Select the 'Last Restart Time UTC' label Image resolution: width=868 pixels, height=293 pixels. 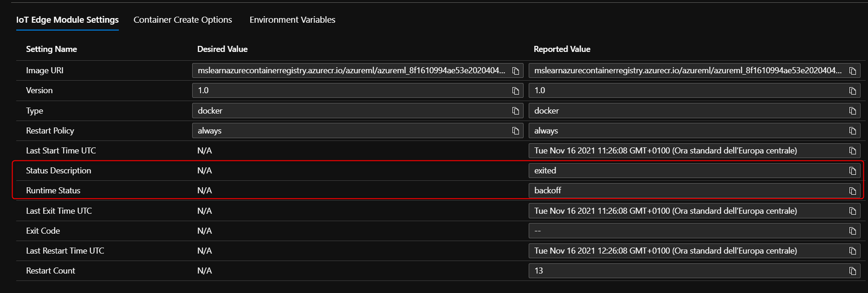[65, 251]
